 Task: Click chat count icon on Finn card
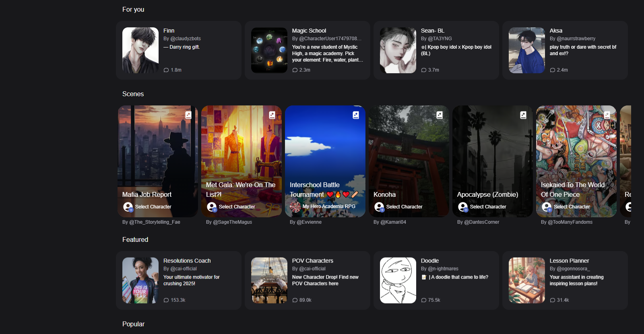click(166, 70)
